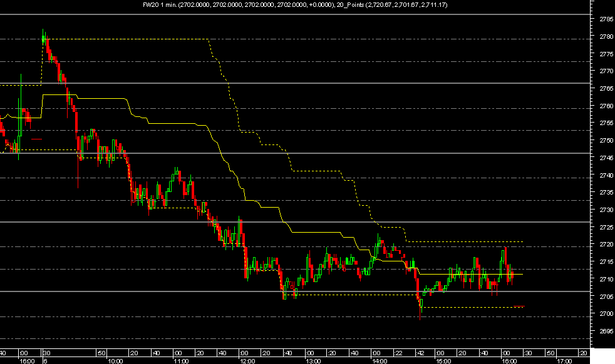This screenshot has height=364, width=615.
Task: Click the 2720 price axis label
Action: click(606, 244)
